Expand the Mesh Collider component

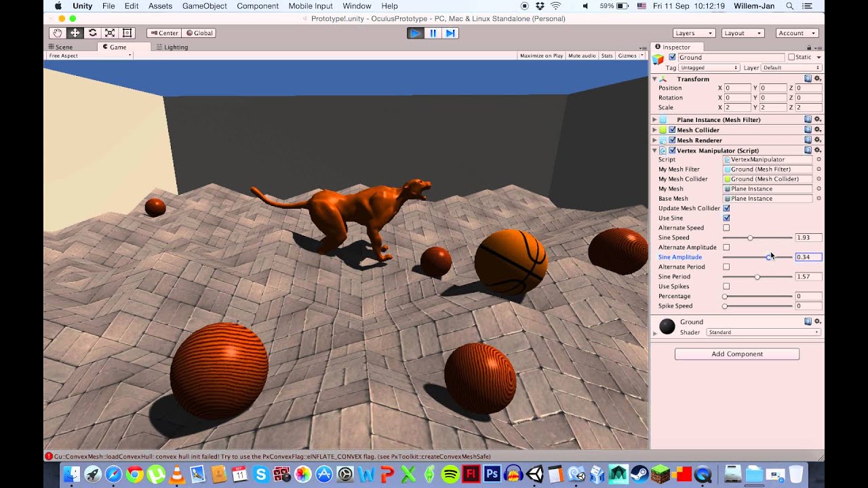[654, 129]
